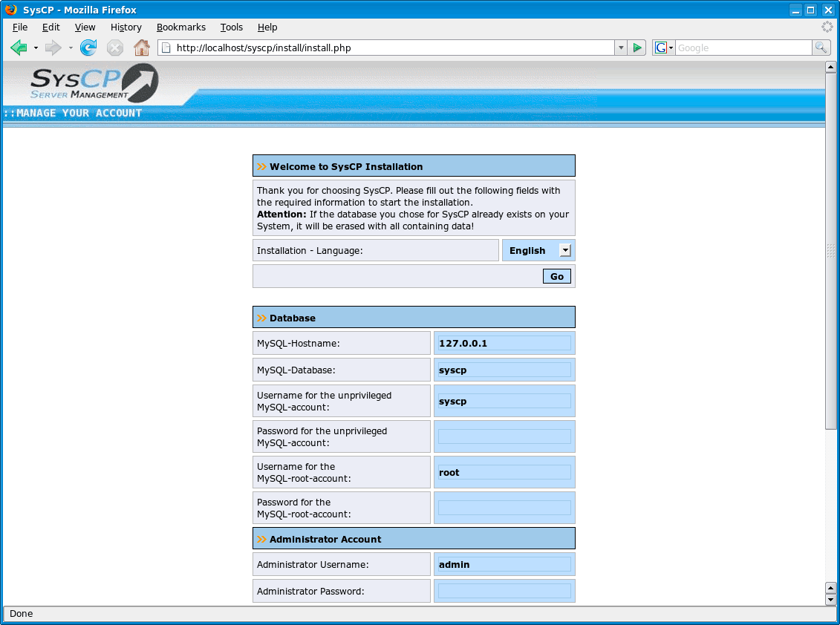This screenshot has width=840, height=625.
Task: Minimize the Firefox window
Action: (795, 10)
